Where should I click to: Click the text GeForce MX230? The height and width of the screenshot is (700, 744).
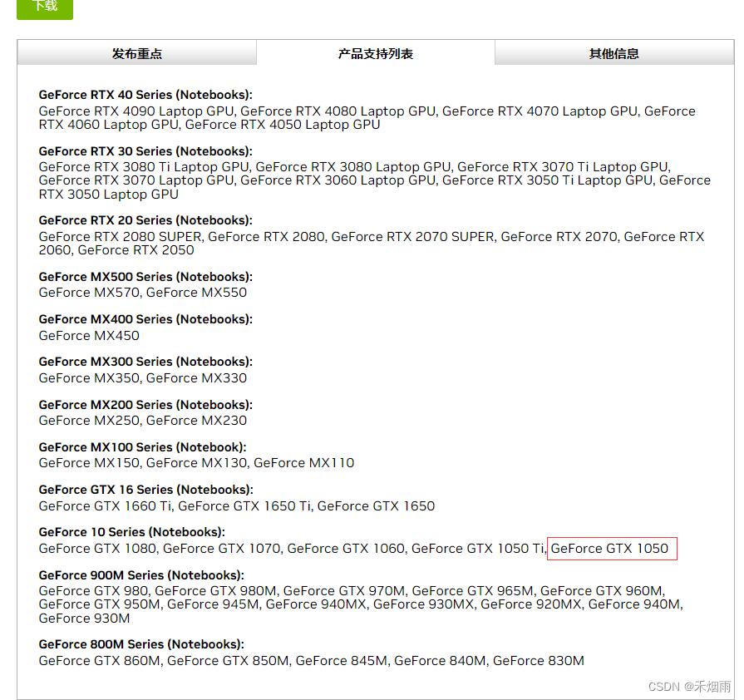[x=196, y=421]
